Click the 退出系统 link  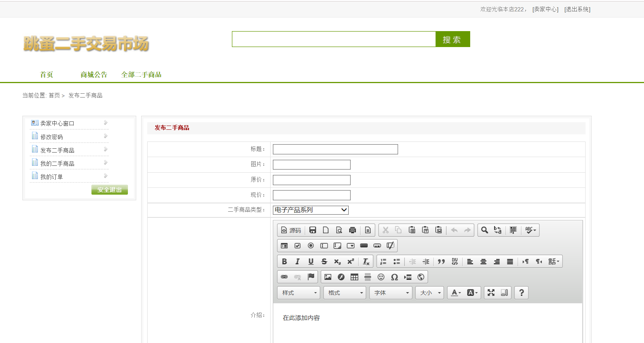[577, 9]
